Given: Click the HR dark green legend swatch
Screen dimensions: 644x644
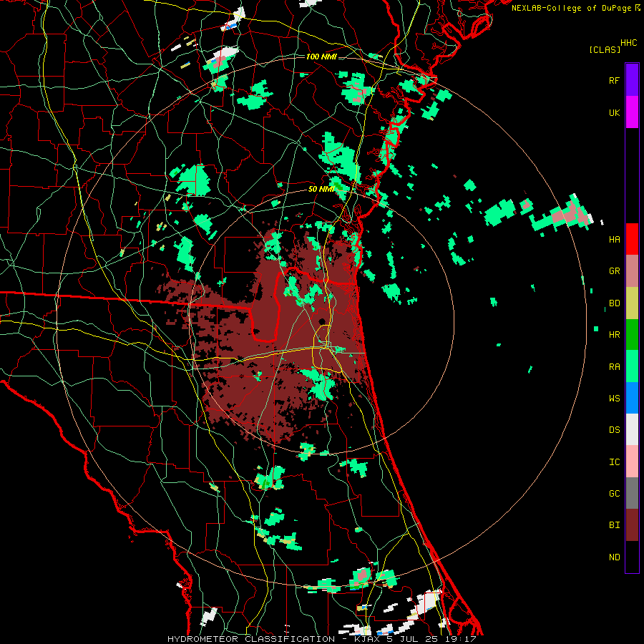Looking at the screenshot, I should 632,335.
